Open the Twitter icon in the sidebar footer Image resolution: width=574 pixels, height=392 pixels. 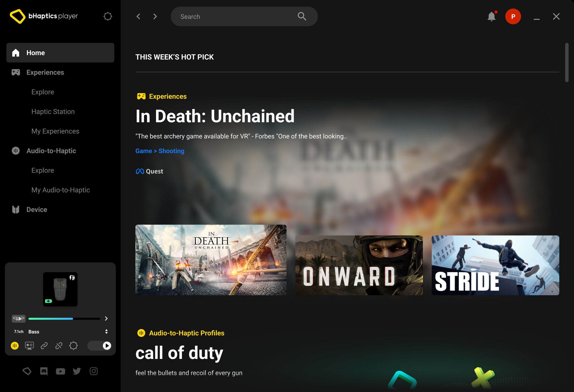77,371
